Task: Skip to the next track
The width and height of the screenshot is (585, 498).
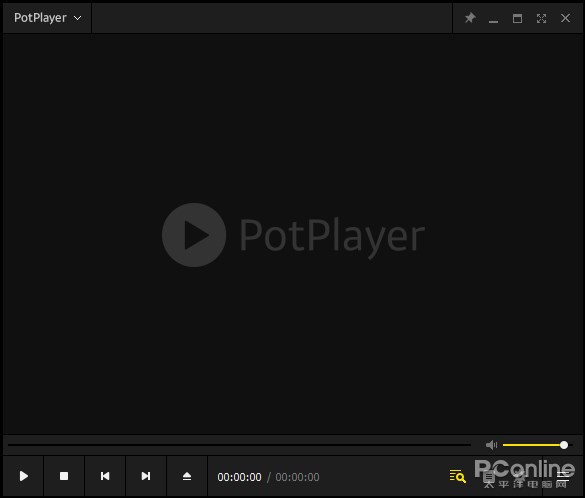Action: (x=146, y=476)
